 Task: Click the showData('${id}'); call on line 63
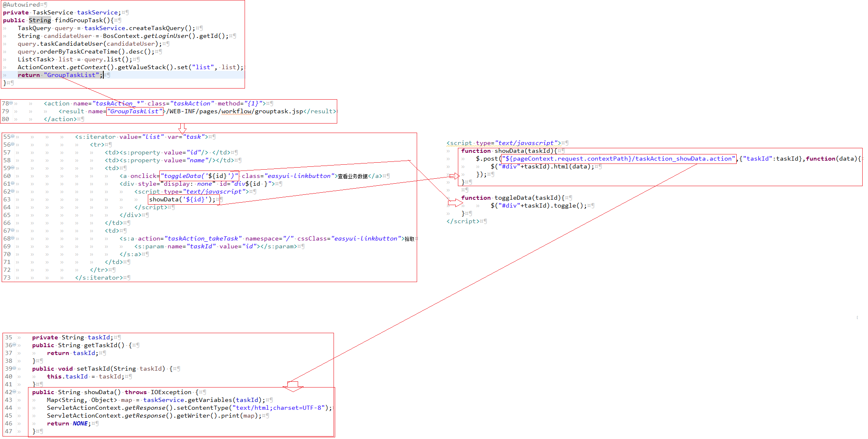point(182,199)
